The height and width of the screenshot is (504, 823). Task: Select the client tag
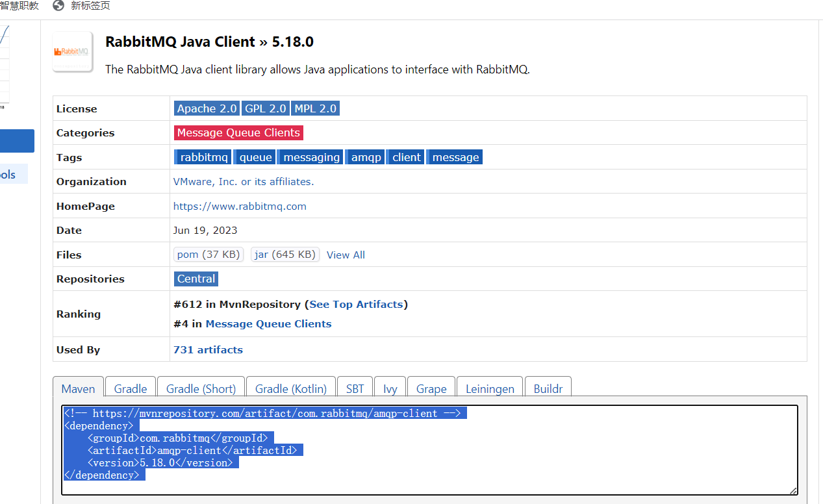[405, 157]
